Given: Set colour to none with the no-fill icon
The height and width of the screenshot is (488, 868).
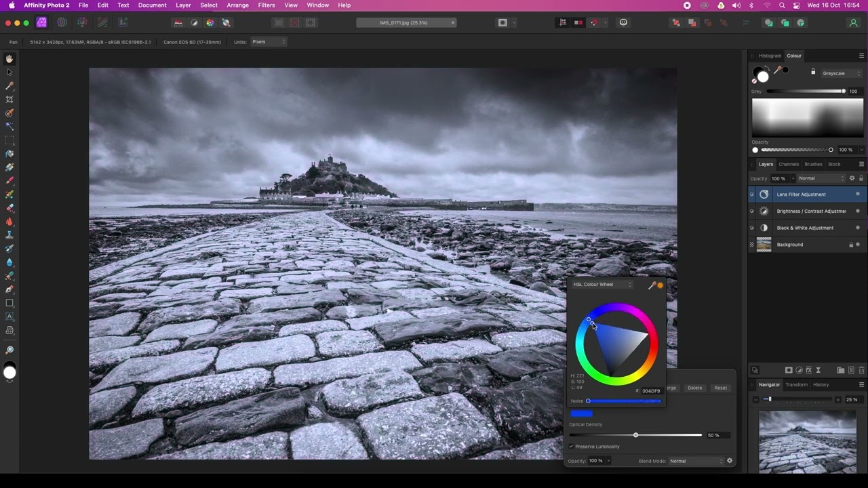Looking at the screenshot, I should click(754, 81).
